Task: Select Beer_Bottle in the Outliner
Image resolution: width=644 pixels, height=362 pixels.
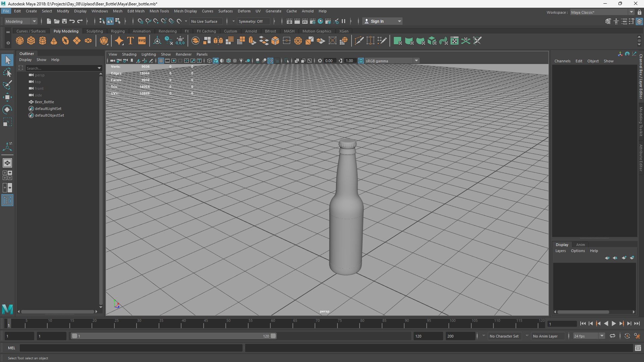Action: pos(44,102)
